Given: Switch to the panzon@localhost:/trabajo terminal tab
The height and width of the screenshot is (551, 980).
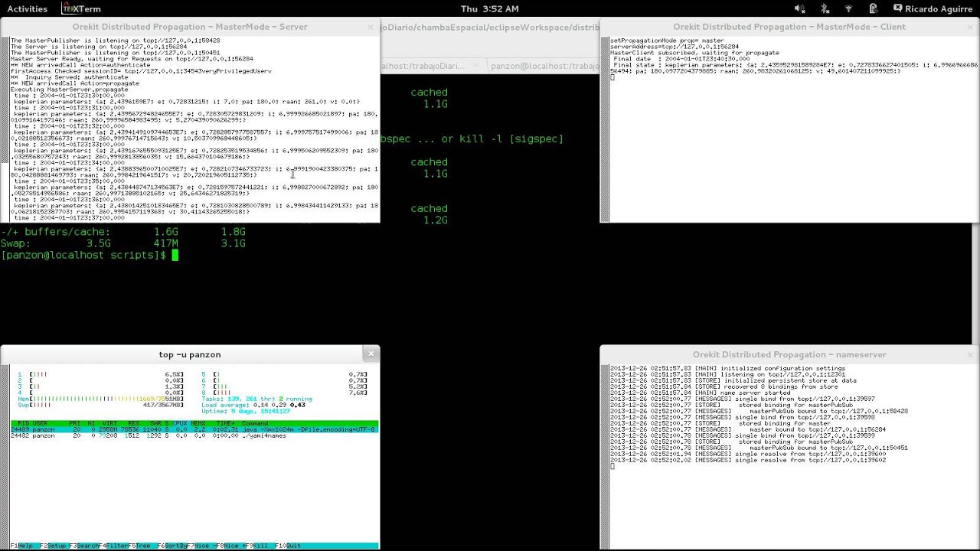Looking at the screenshot, I should tap(544, 66).
